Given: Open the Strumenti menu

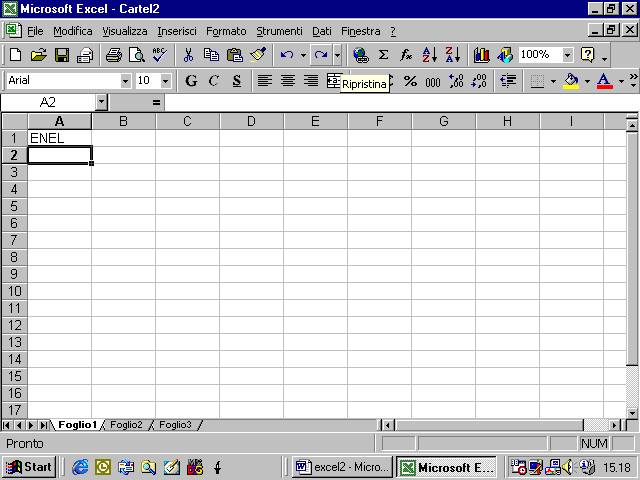Looking at the screenshot, I should point(279,31).
